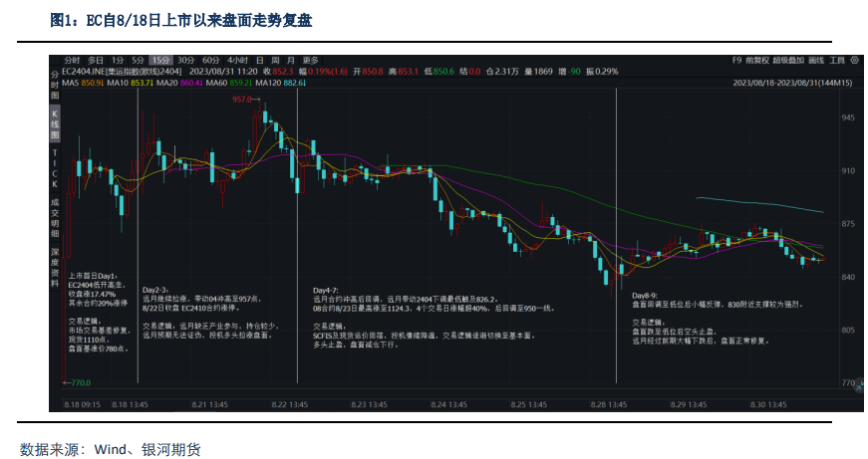This screenshot has width=868, height=459.
Task: Select K线图 in the left sidebar
Action: pos(55,123)
